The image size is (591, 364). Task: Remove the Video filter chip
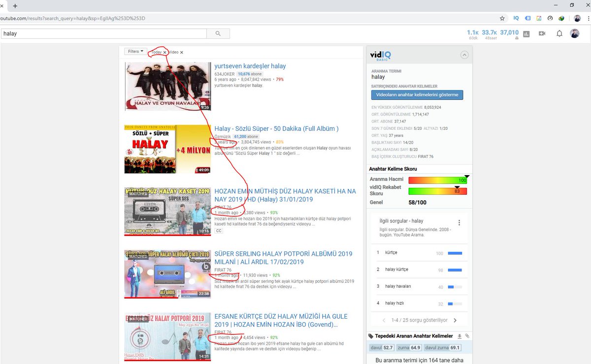coord(182,52)
